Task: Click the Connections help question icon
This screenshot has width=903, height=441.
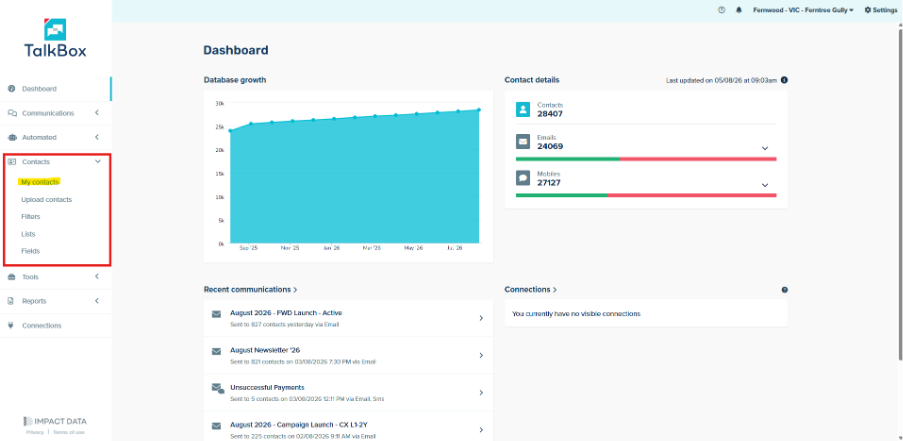Action: 784,290
